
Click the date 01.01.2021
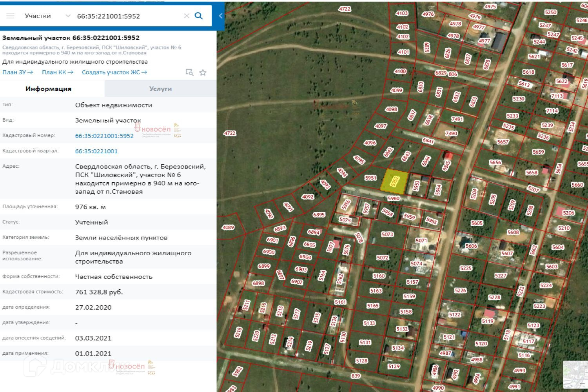coord(93,354)
